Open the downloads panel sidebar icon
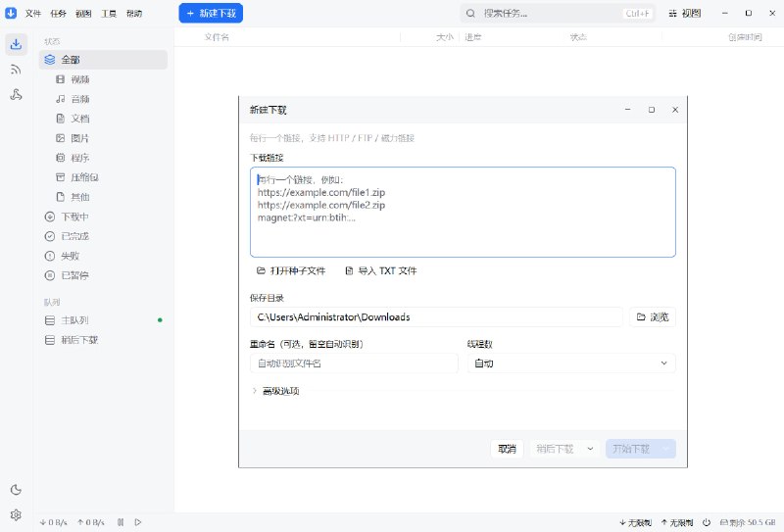The image size is (784, 532). 16,44
